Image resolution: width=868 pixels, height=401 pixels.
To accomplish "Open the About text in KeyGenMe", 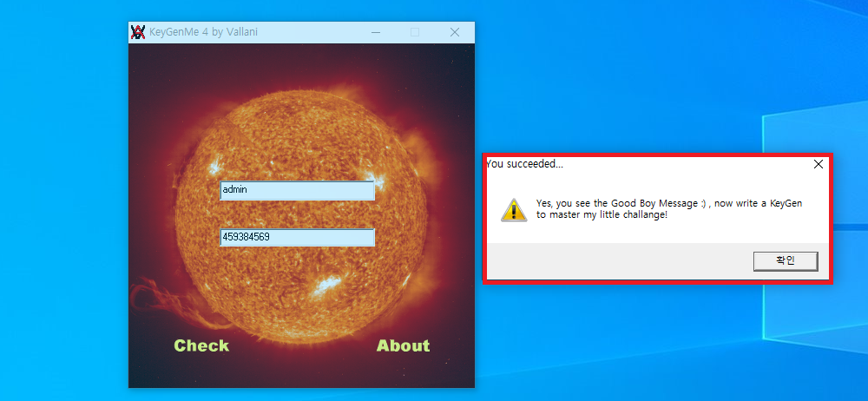I will 403,345.
